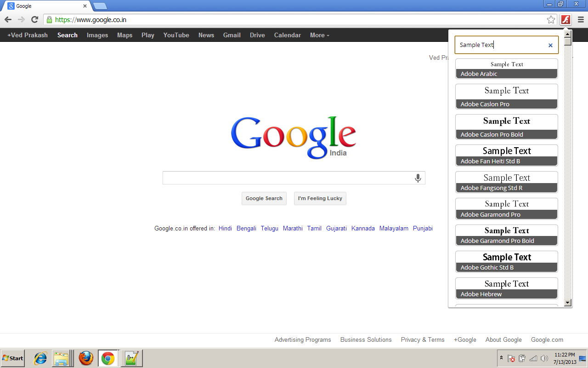
Task: Click the microphone voice search icon
Action: pos(418,178)
